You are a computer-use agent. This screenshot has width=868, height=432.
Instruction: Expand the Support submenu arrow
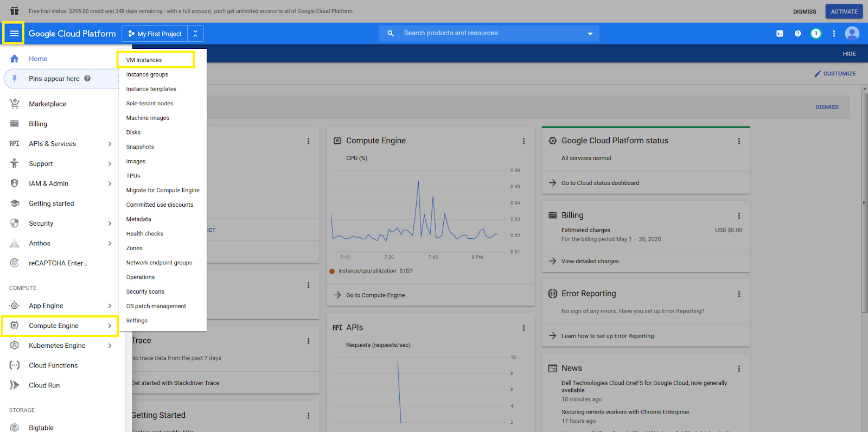point(110,164)
